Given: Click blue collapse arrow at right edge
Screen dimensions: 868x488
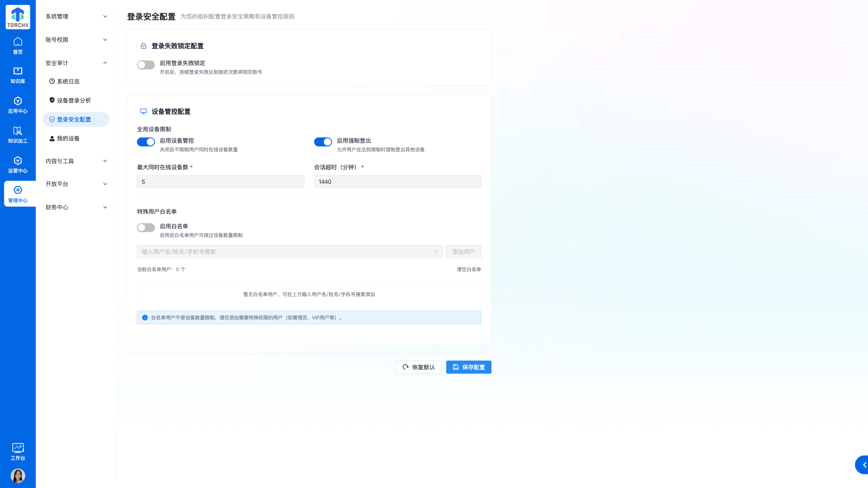Looking at the screenshot, I should tap(863, 465).
